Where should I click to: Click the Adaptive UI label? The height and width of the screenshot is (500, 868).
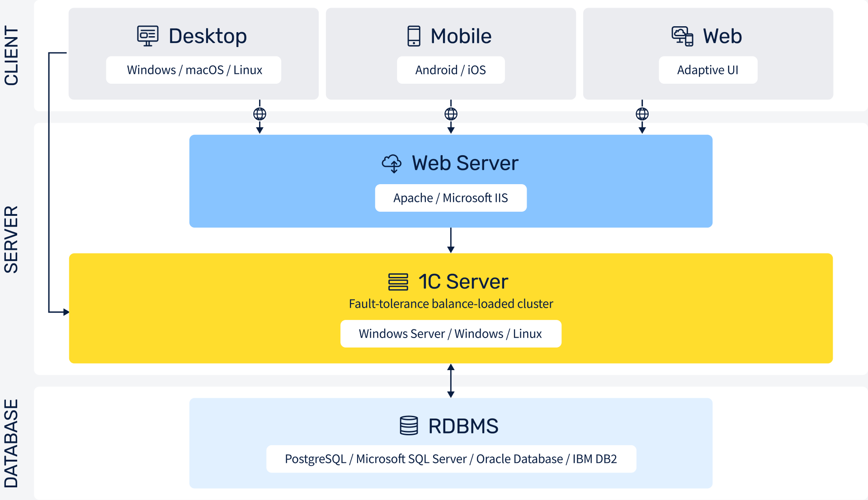(708, 70)
